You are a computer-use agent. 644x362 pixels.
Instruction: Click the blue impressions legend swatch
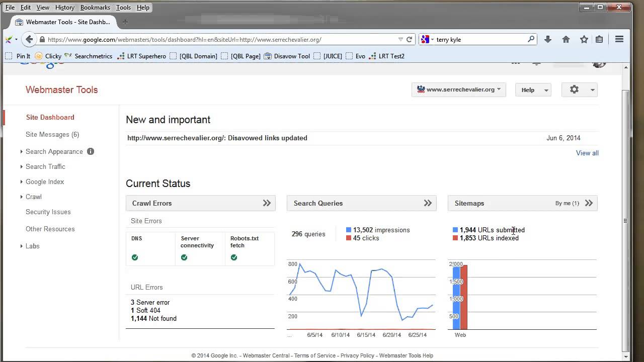point(349,230)
